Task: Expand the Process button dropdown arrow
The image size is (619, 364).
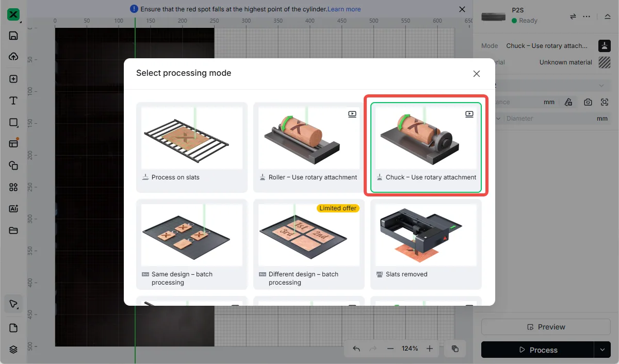Action: click(x=602, y=350)
